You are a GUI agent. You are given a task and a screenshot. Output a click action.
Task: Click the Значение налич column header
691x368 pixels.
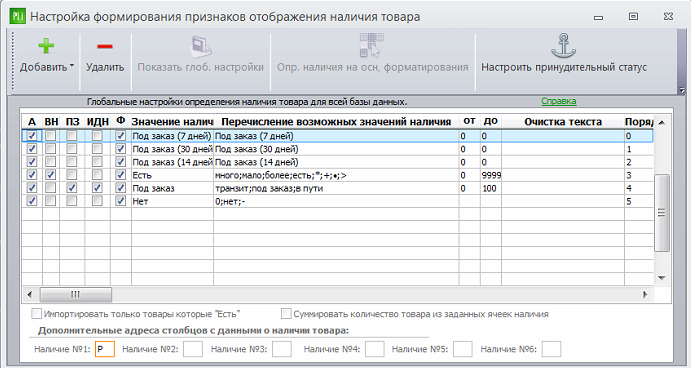tap(172, 122)
